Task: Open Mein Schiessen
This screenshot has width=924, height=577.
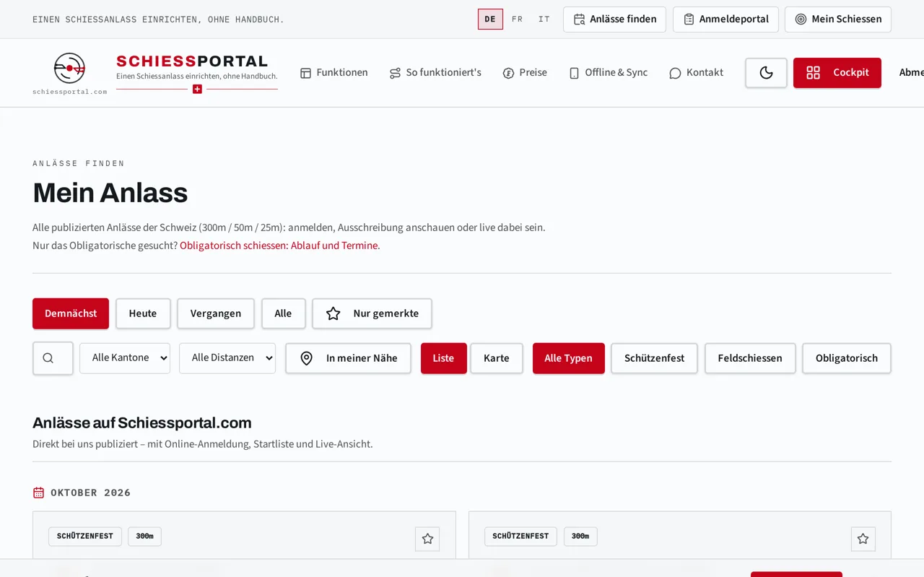Action: pyautogui.click(x=838, y=19)
